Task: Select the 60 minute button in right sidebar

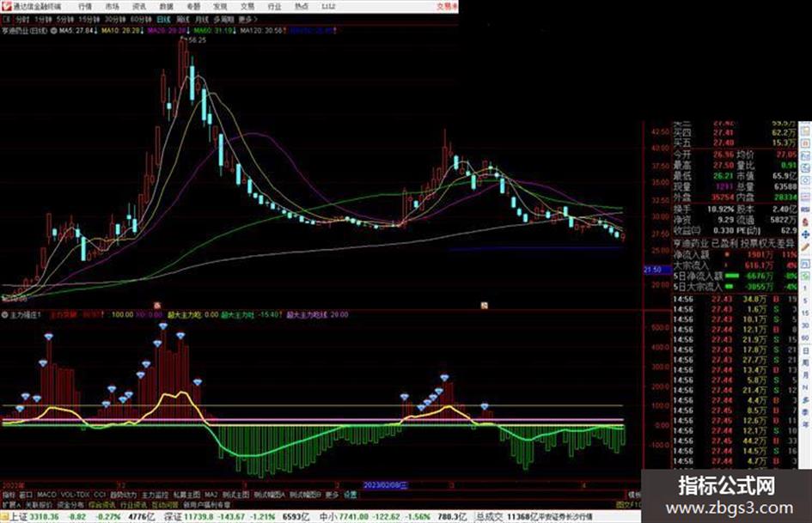Action: tap(805, 338)
